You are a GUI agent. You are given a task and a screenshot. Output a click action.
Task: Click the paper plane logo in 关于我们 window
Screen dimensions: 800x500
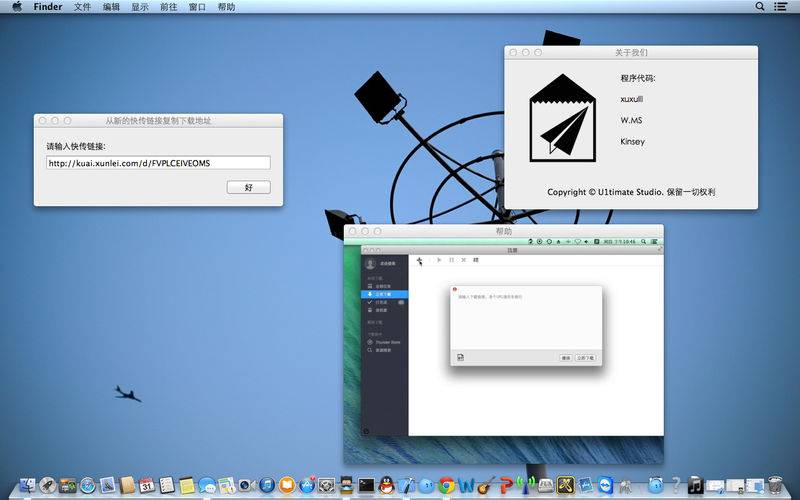tap(562, 118)
